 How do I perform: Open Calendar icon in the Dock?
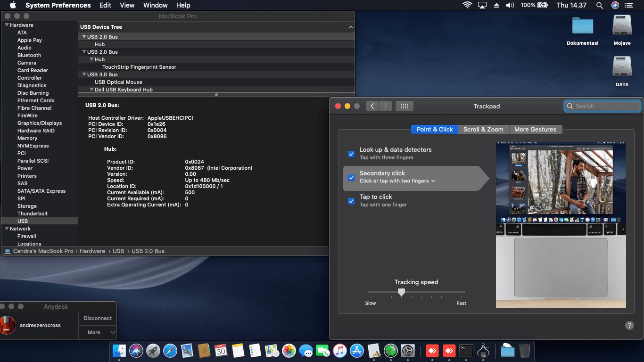pos(221,350)
